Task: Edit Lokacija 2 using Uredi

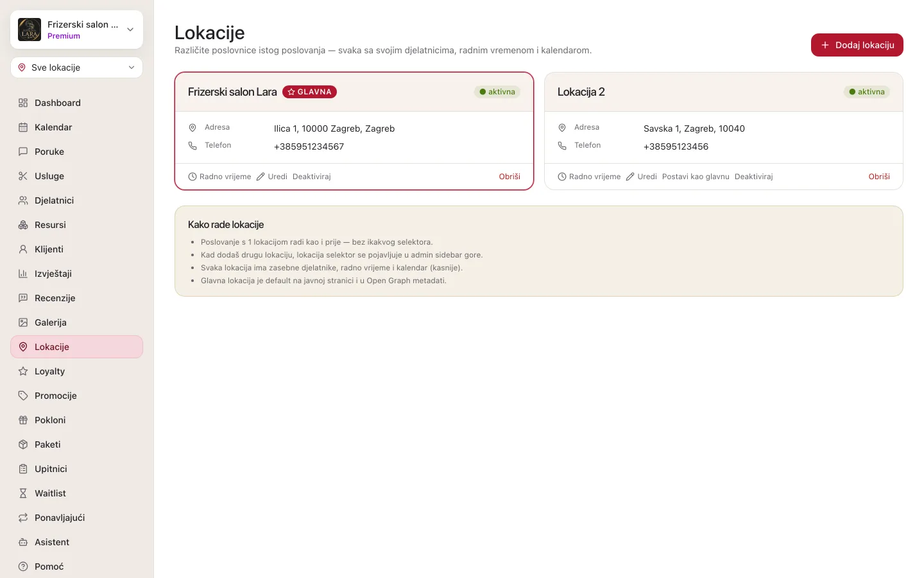Action: coord(641,177)
